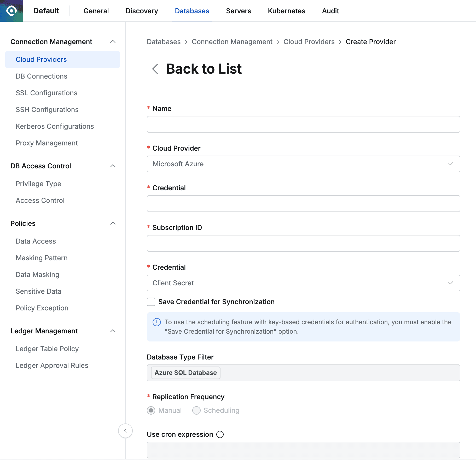Click info icon next to Use cron expression
Screen dimensions: 476x460
pos(220,434)
